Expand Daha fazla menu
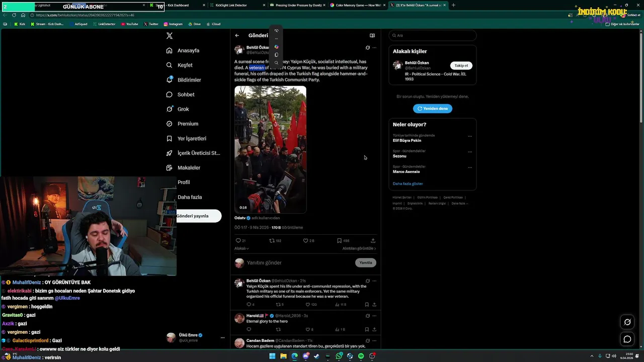The image size is (644, 362). [189, 197]
